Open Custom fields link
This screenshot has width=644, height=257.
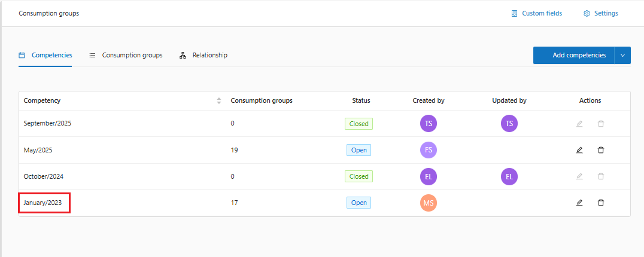pyautogui.click(x=536, y=13)
